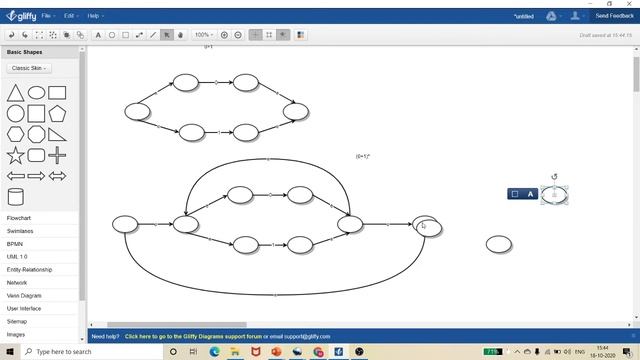Screen dimensions: 640x360
Task: Pick the left arrow shape from library
Action: click(16, 176)
